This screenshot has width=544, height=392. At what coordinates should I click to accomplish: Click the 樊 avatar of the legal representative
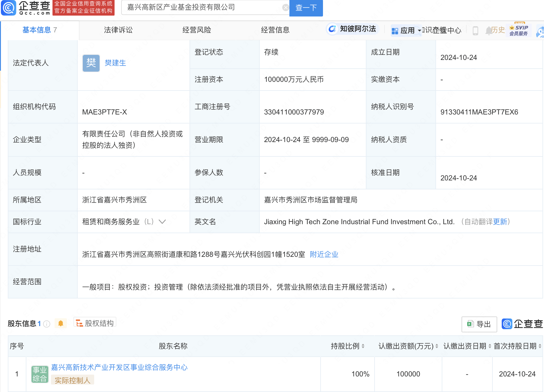[x=91, y=63]
